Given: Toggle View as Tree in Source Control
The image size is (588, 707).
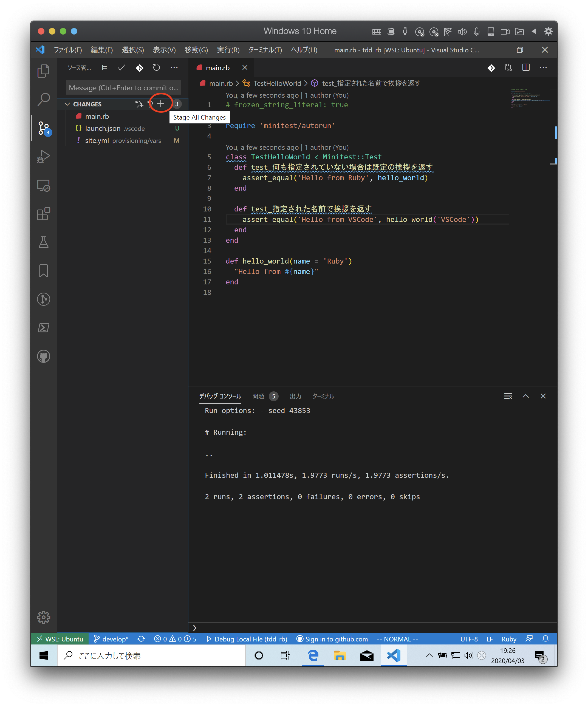Looking at the screenshot, I should pyautogui.click(x=104, y=67).
